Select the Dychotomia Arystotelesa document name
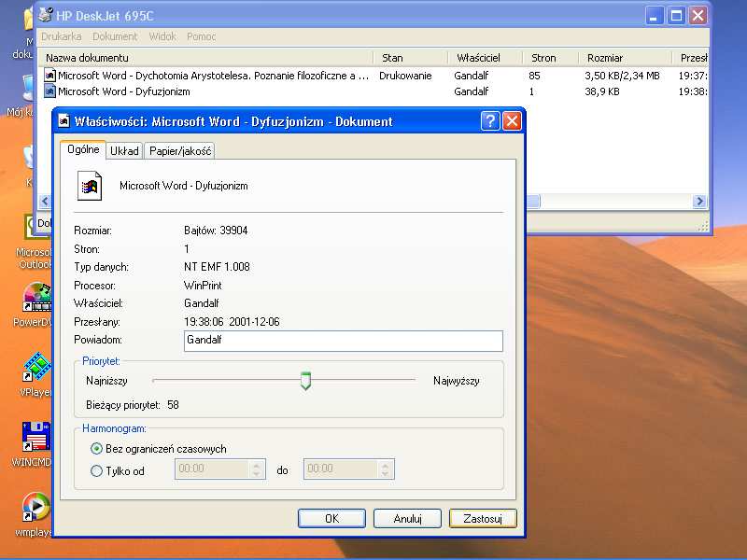The width and height of the screenshot is (747, 560). click(214, 76)
